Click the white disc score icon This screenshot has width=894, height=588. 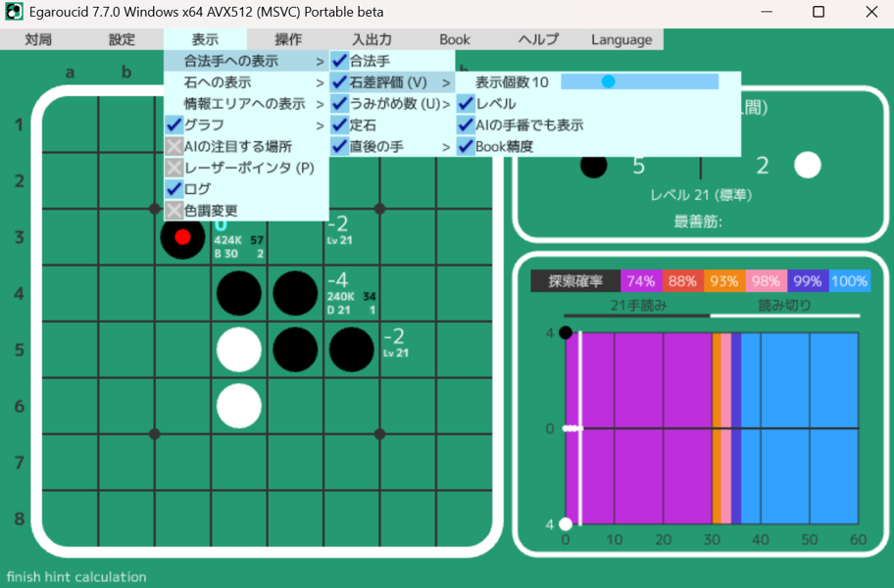807,166
